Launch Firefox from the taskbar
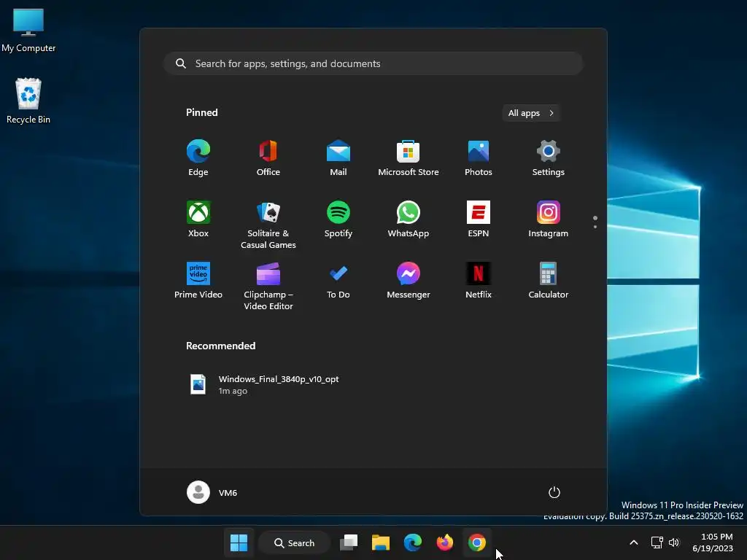This screenshot has height=560, width=747. click(445, 542)
